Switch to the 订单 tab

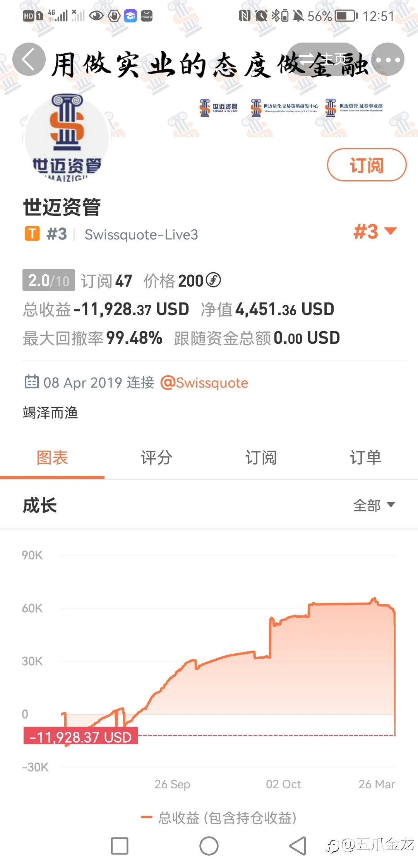[366, 458]
